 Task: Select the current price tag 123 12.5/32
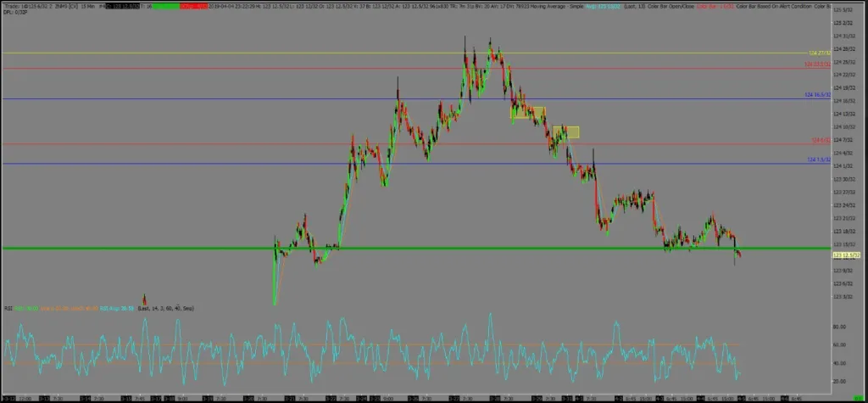tap(845, 255)
